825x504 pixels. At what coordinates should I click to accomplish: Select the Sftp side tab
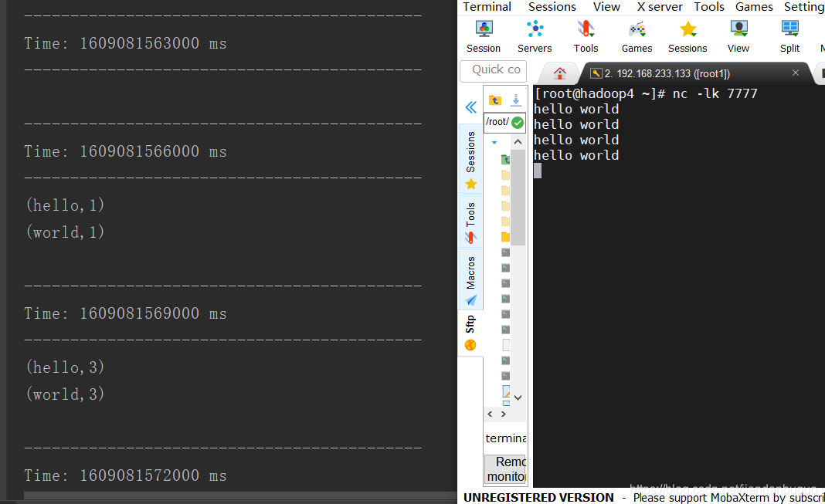(x=470, y=333)
